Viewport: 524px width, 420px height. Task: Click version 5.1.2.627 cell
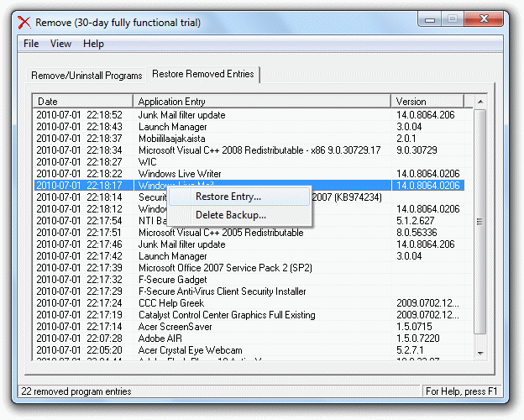click(416, 221)
